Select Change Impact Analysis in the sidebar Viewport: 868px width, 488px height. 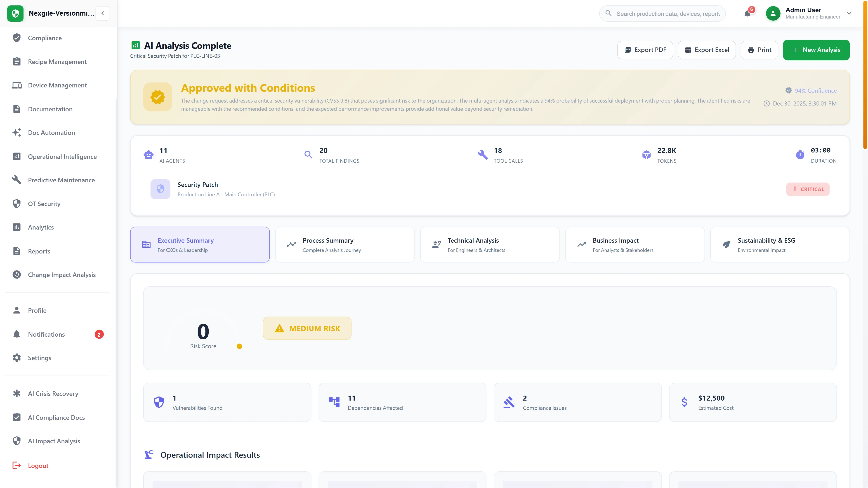tap(62, 275)
